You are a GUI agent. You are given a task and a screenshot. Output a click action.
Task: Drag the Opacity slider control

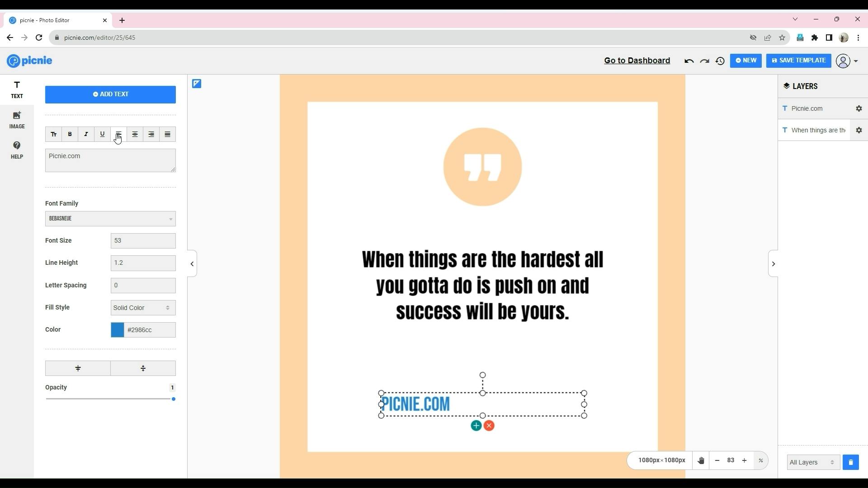174,399
